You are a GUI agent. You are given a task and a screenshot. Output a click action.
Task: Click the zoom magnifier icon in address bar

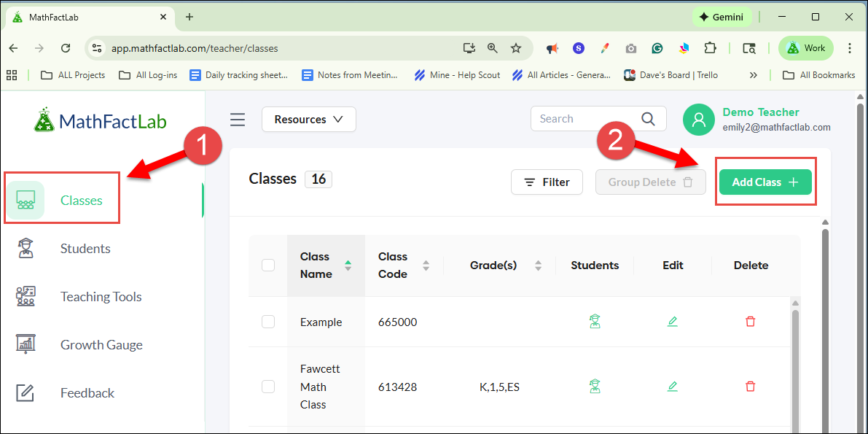[493, 48]
